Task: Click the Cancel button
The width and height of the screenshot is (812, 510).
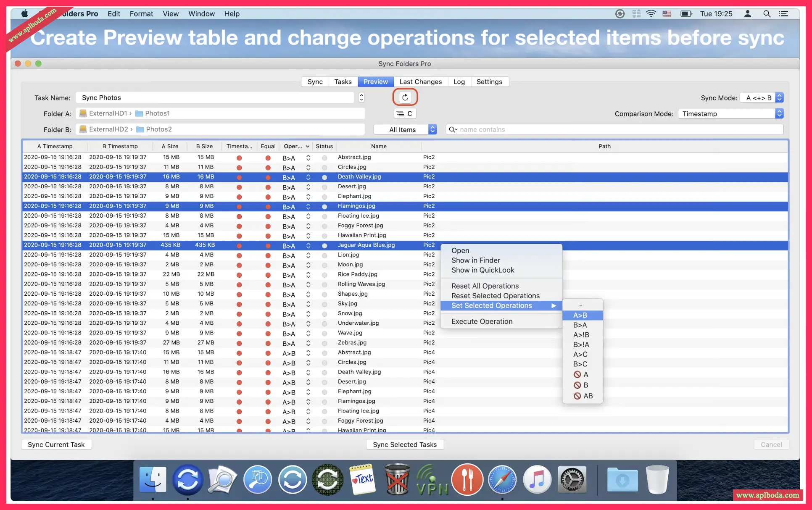Action: pos(771,444)
